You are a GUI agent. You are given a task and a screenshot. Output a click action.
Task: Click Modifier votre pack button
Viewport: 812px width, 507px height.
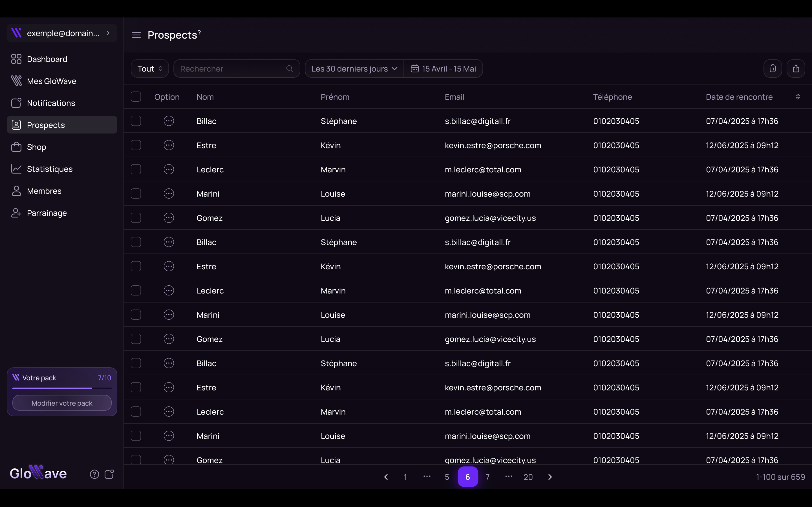pos(62,403)
